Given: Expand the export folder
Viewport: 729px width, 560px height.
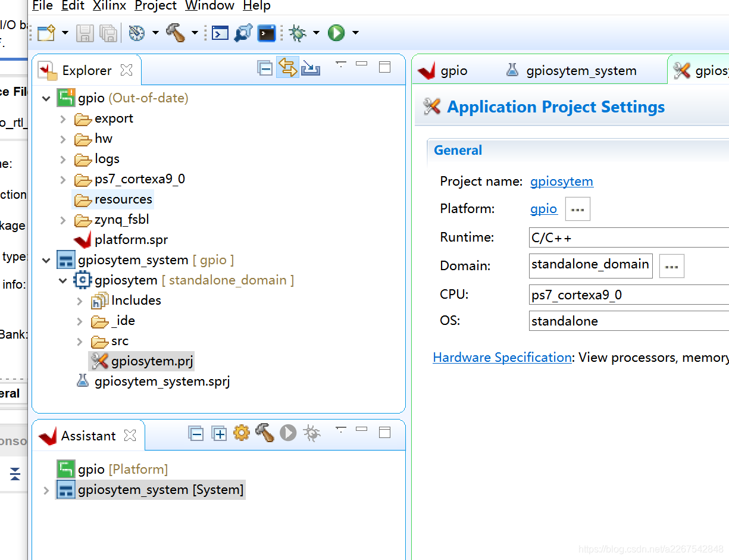Looking at the screenshot, I should 63,119.
